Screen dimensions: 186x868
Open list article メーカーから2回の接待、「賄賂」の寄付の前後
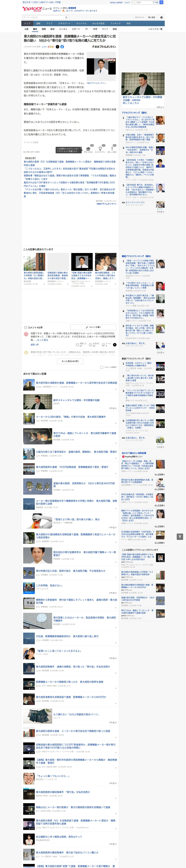[71, 417]
